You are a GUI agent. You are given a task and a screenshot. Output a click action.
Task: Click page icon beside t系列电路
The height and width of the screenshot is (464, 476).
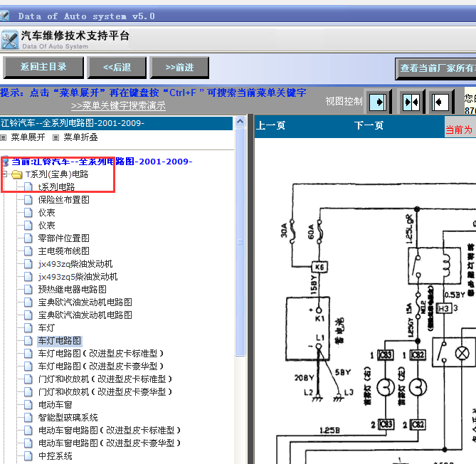[x=28, y=187]
